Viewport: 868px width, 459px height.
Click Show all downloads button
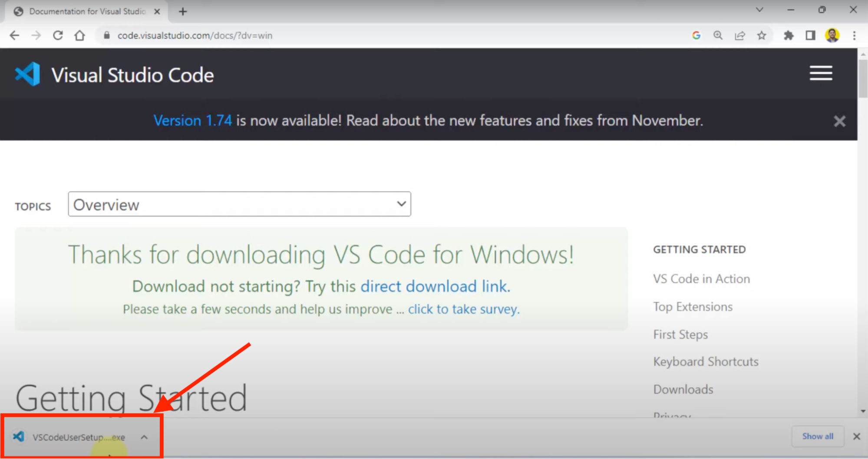(x=817, y=436)
